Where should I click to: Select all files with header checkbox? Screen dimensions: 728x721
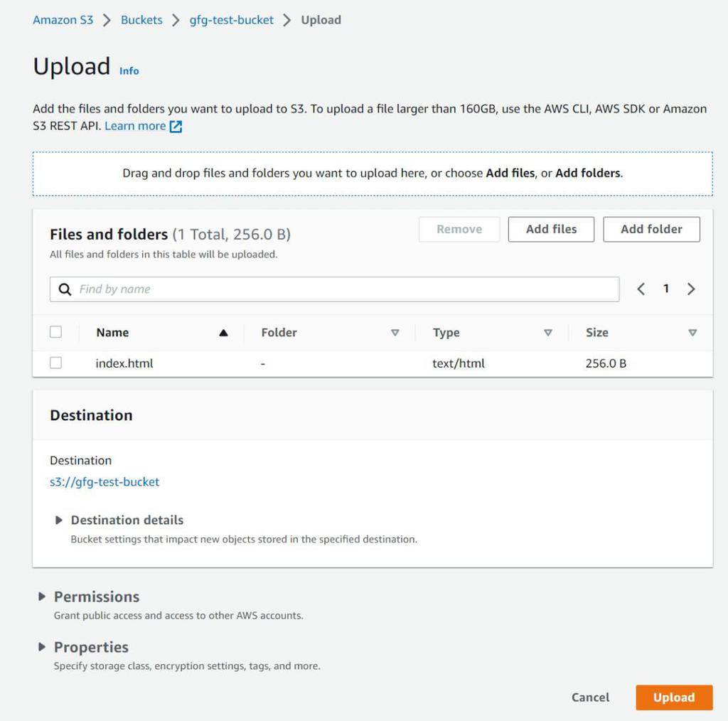56,332
